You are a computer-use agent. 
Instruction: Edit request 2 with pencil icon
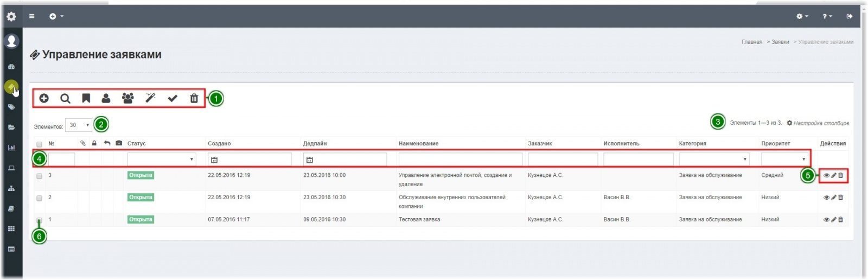(834, 198)
